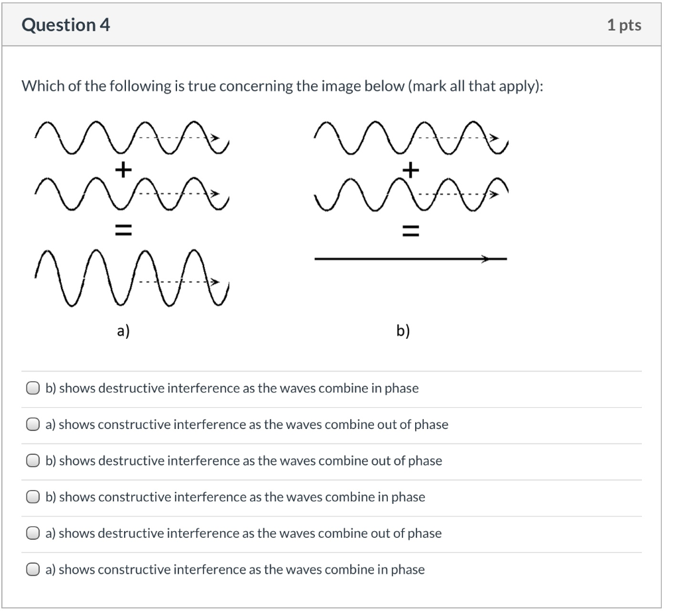The width and height of the screenshot is (679, 616).
Task: Click the equals sign in diagram b
Action: click(x=410, y=231)
